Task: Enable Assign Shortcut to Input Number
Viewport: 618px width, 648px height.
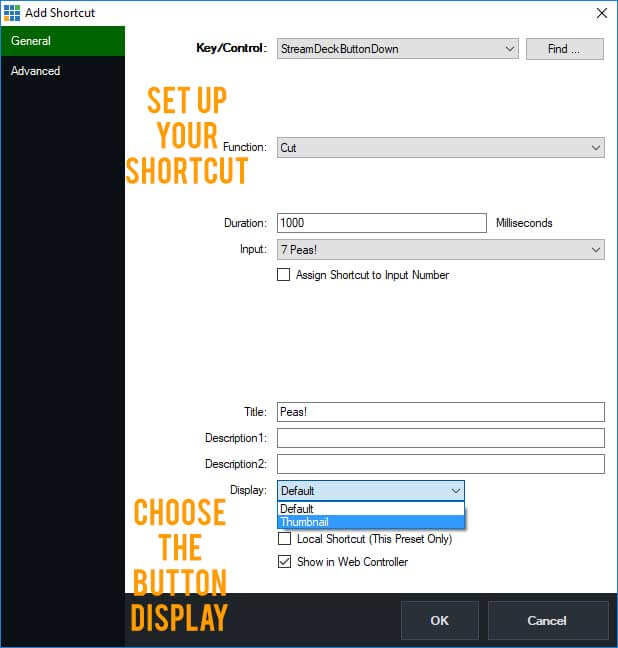Action: (x=284, y=275)
